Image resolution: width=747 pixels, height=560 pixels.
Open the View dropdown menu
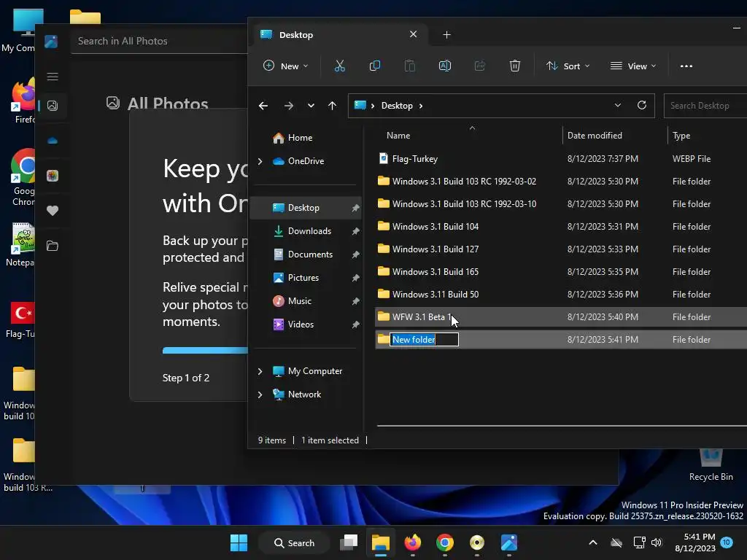click(634, 66)
